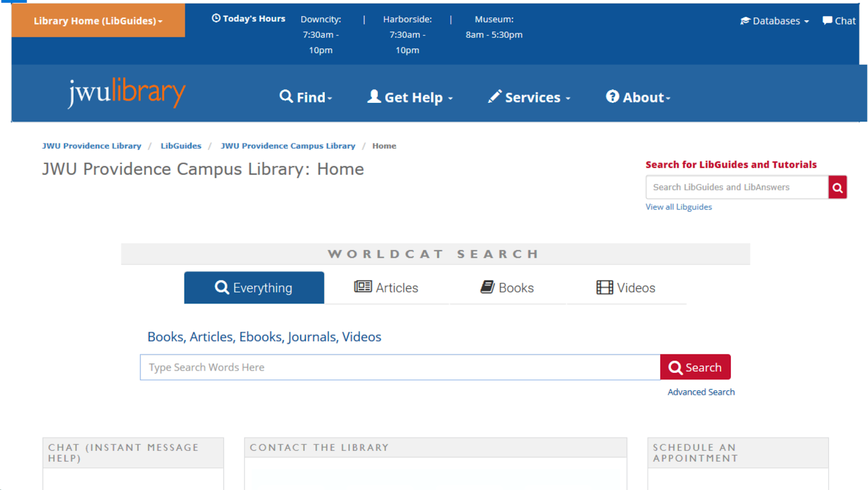The image size is (868, 490).
Task: Click the person icon beside Get Help
Action: tap(374, 96)
